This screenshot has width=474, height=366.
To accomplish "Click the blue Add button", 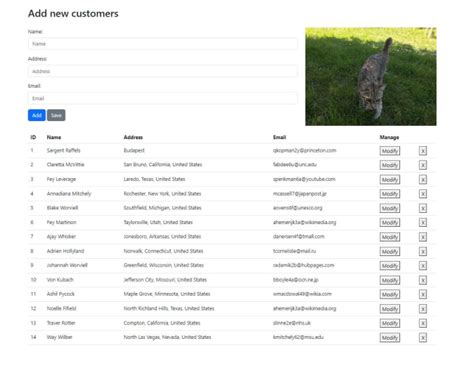I will 37,115.
